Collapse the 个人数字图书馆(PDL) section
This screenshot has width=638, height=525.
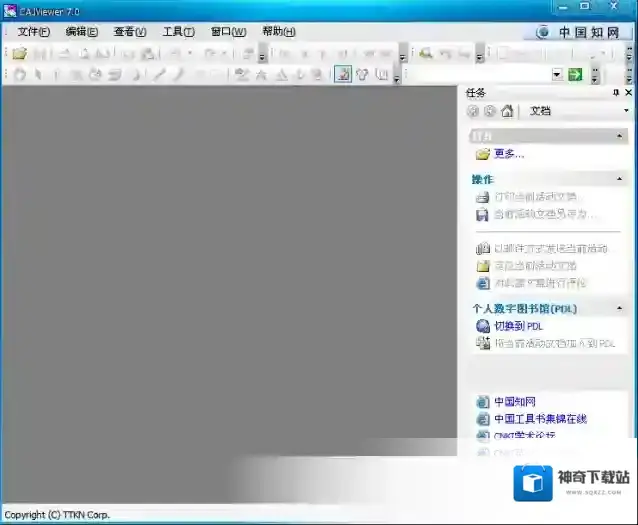coord(622,309)
